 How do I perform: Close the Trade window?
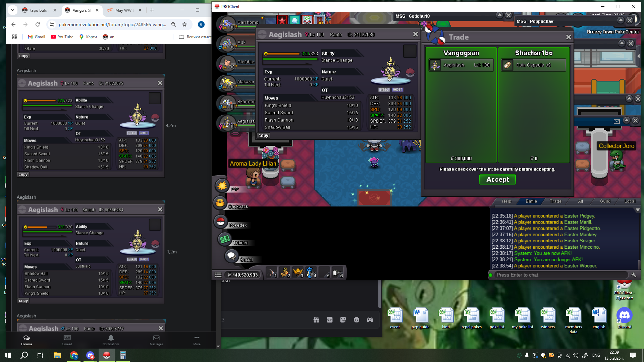(x=569, y=37)
